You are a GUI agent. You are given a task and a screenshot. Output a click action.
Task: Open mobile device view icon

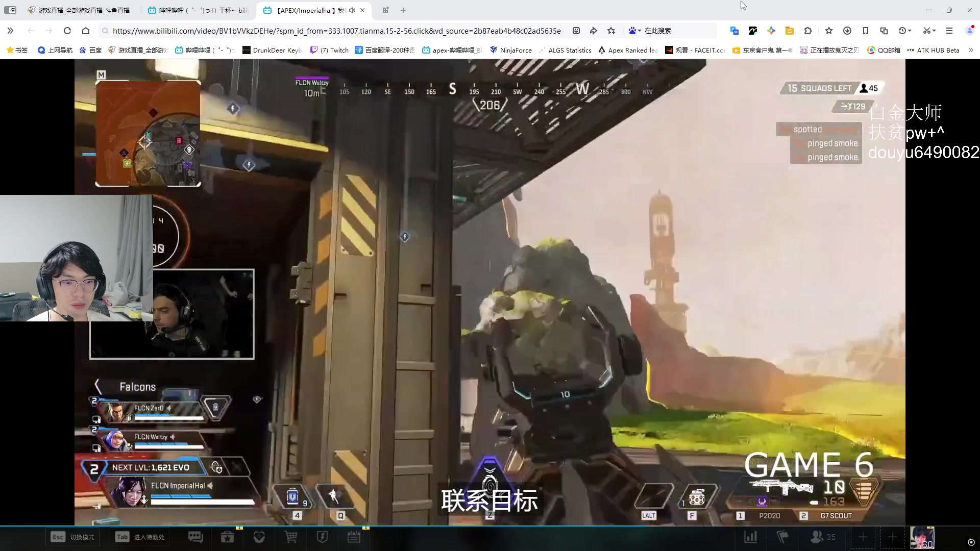866,31
